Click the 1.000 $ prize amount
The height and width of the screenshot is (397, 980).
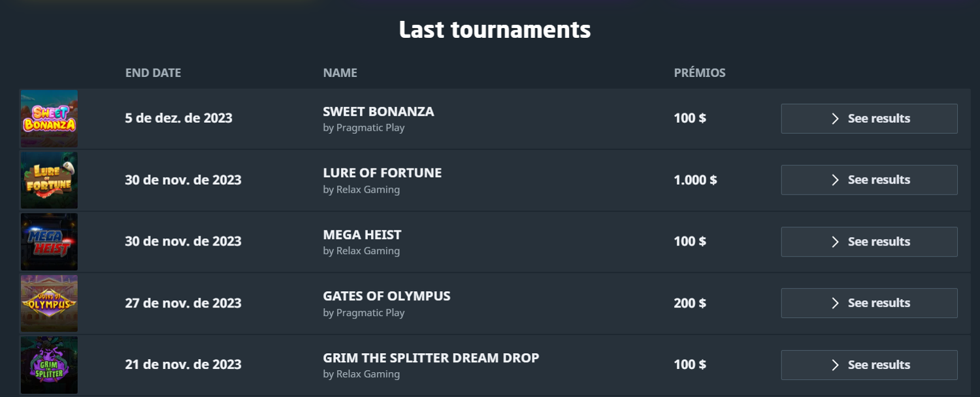[x=695, y=180]
